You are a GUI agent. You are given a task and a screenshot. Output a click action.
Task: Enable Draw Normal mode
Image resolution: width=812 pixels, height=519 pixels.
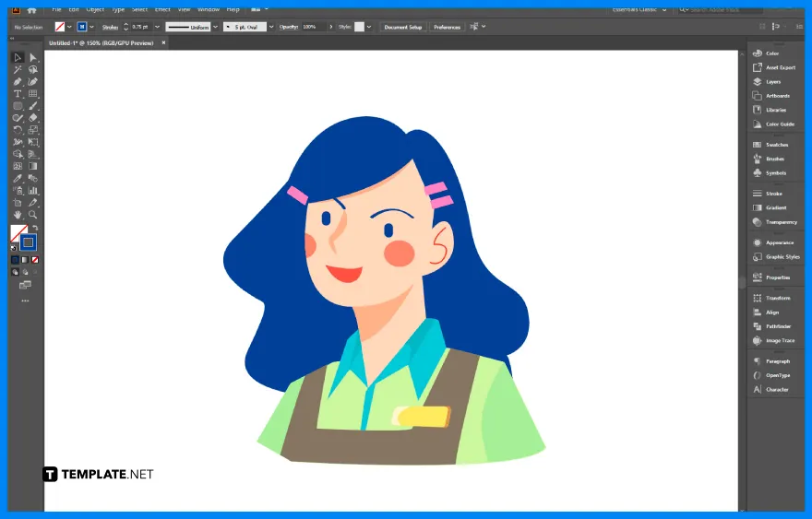pyautogui.click(x=15, y=272)
